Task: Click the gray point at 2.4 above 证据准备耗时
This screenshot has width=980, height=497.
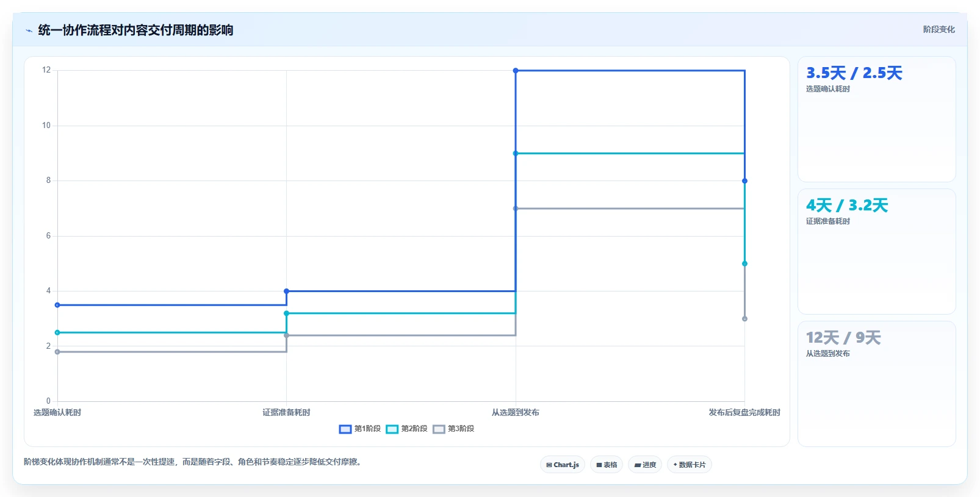Action: [x=286, y=335]
